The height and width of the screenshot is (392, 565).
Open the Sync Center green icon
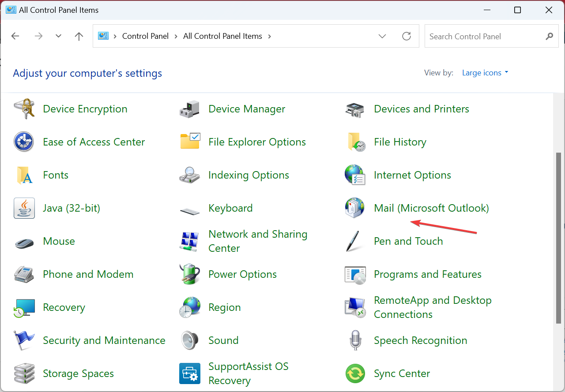click(x=355, y=373)
